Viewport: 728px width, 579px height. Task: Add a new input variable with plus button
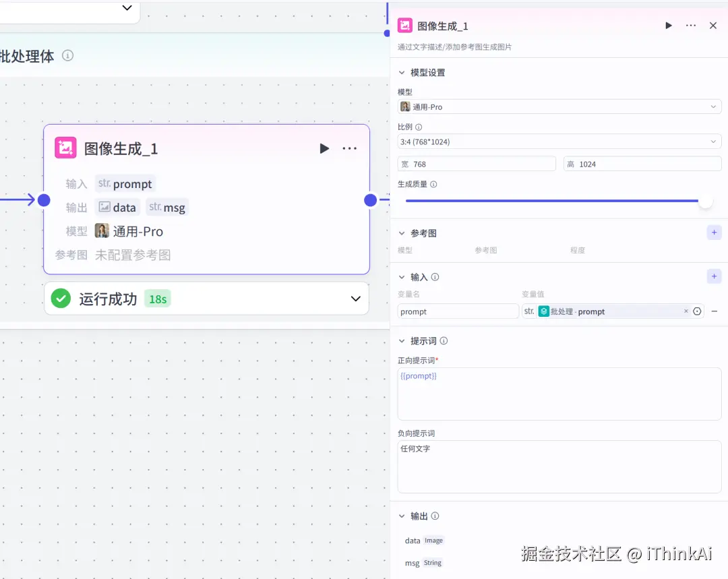pyautogui.click(x=714, y=276)
